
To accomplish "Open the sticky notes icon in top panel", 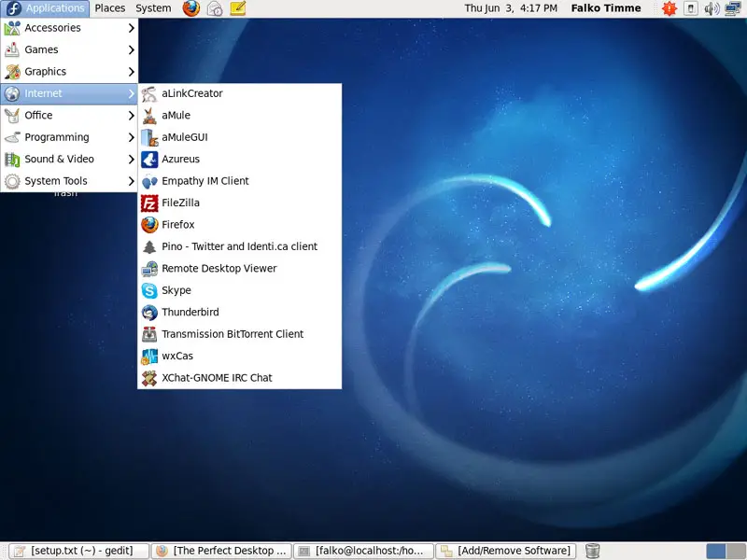I will (x=238, y=8).
